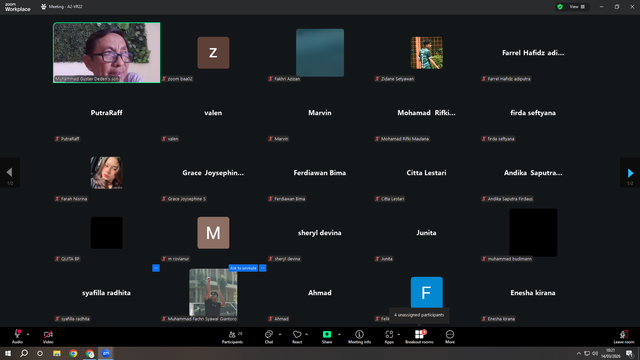Click the syafilla radhita participant name
640x360 pixels.
click(x=107, y=293)
